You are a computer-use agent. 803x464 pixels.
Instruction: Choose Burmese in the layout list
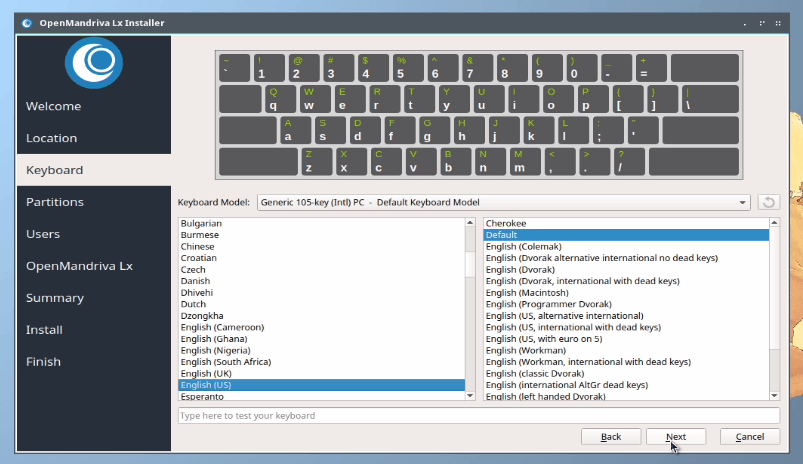click(322, 235)
